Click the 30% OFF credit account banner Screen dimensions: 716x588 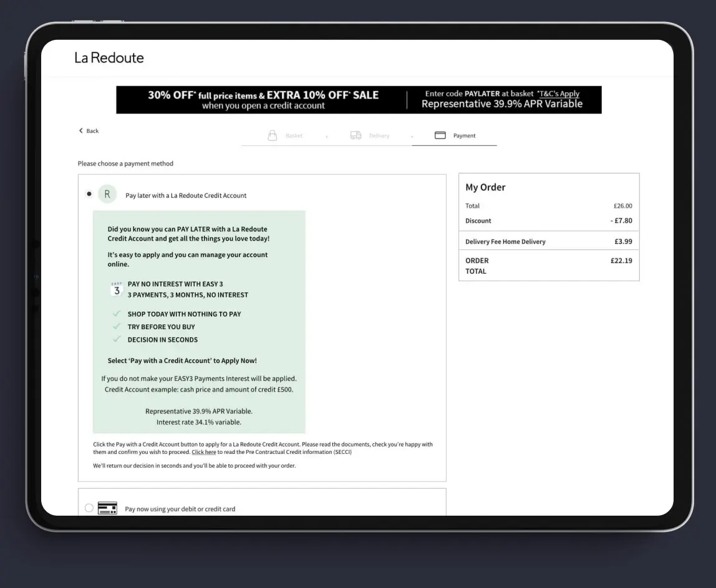[359, 100]
